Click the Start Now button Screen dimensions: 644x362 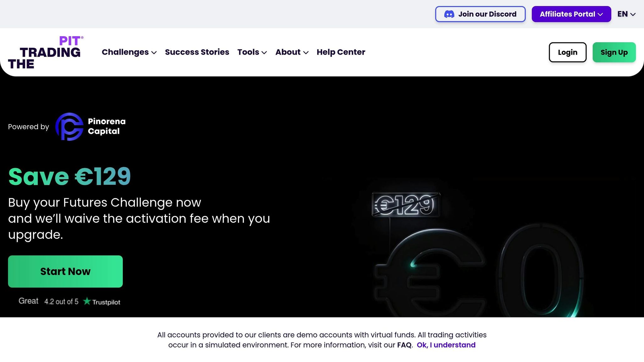65,271
